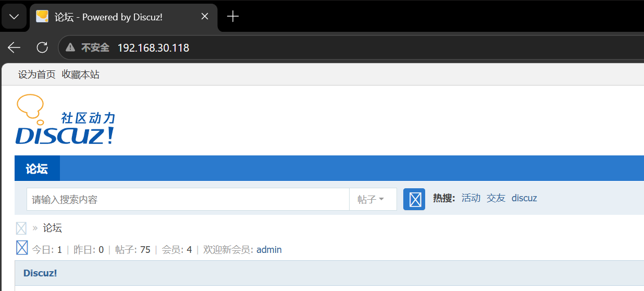Click the 帖子: 75 statistic text
The height and width of the screenshot is (291, 644).
coord(133,250)
